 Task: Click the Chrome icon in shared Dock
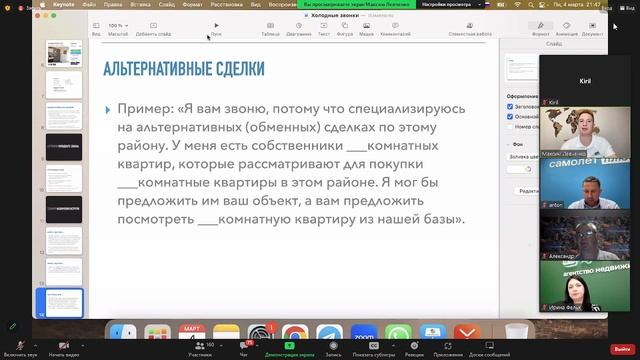pyautogui.click(x=295, y=332)
